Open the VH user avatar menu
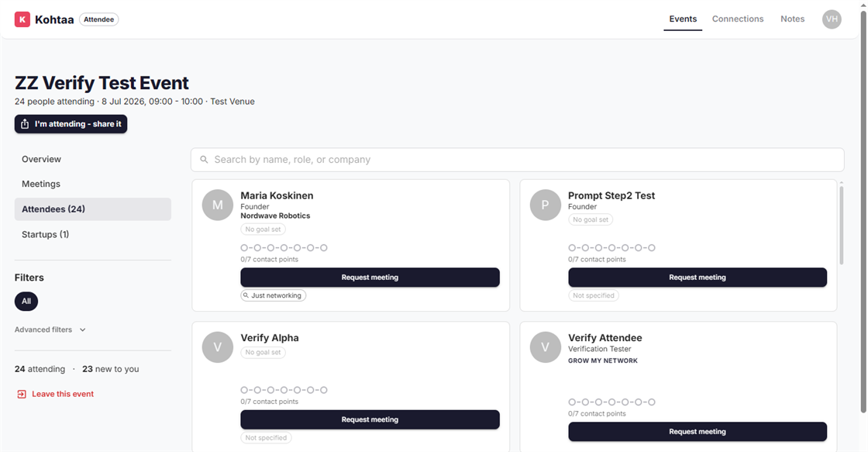This screenshot has height=452, width=868. [x=832, y=19]
